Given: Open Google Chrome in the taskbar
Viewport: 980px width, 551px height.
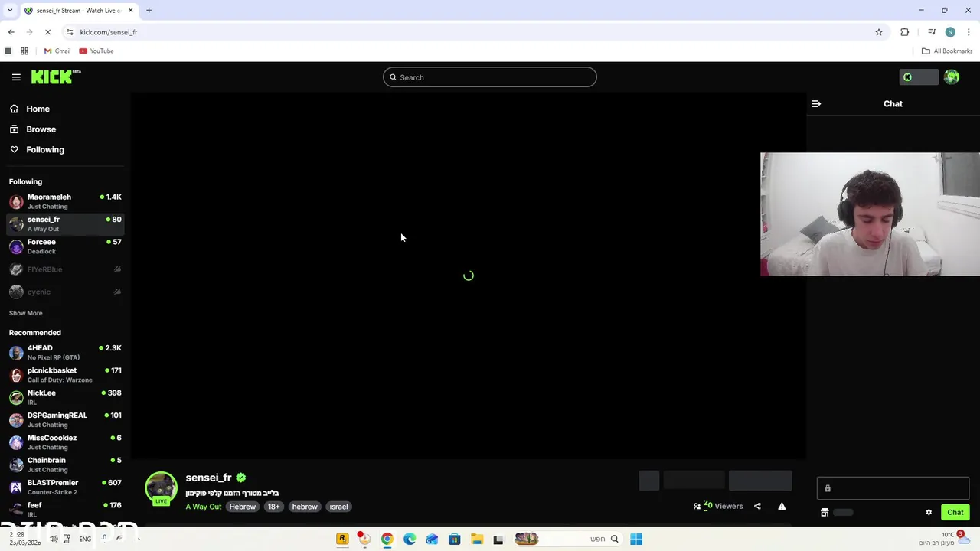Looking at the screenshot, I should [387, 539].
